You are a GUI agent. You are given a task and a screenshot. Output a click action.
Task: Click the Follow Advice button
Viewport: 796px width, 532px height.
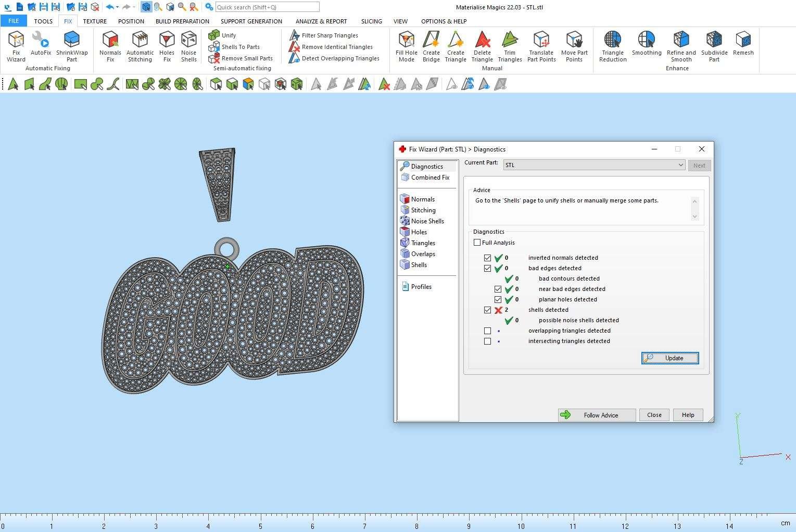[x=597, y=415]
